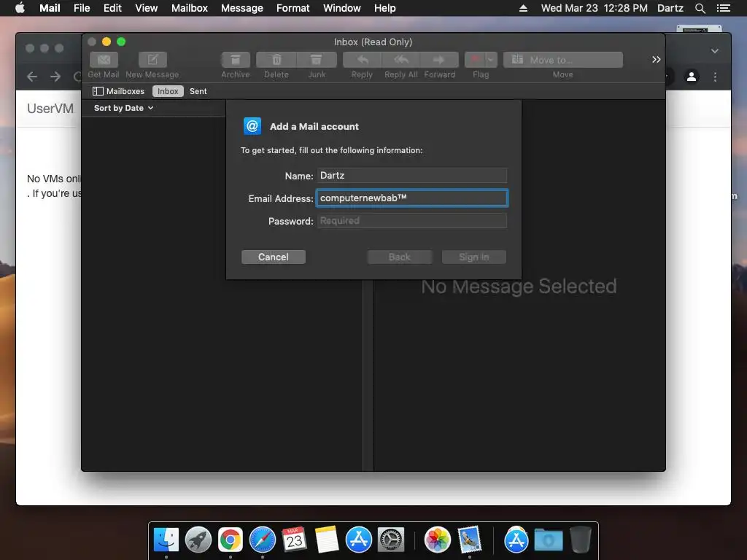Viewport: 747px width, 560px height.
Task: Click the Back button in dialog
Action: tap(400, 257)
